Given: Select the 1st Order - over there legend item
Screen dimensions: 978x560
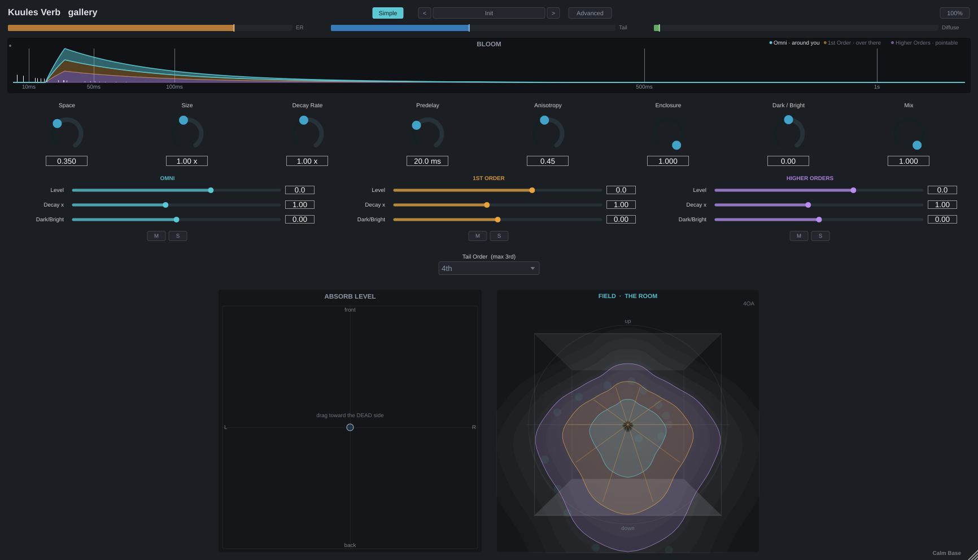Looking at the screenshot, I should click(x=852, y=43).
